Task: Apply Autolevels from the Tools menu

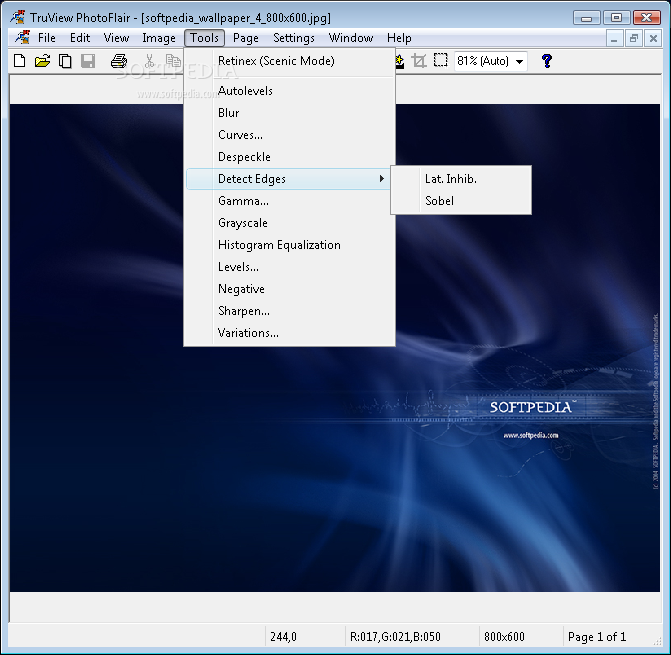Action: [x=290, y=91]
